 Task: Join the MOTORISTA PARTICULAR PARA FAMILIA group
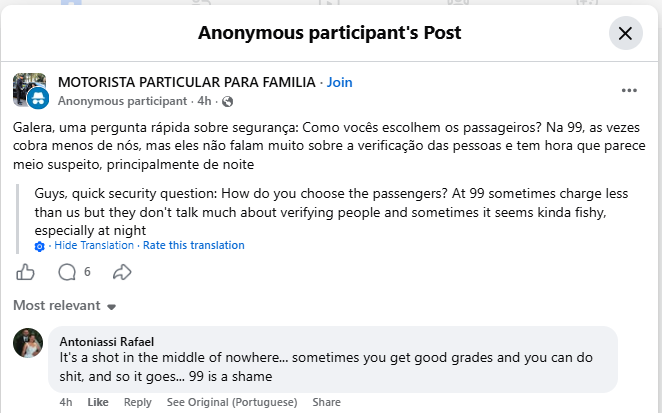(340, 82)
